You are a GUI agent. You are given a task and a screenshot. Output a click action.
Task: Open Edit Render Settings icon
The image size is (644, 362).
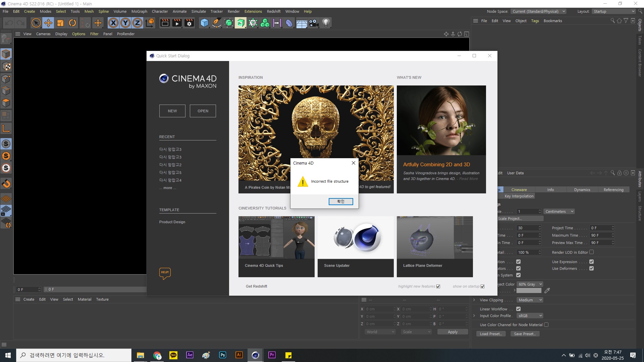[x=189, y=23]
